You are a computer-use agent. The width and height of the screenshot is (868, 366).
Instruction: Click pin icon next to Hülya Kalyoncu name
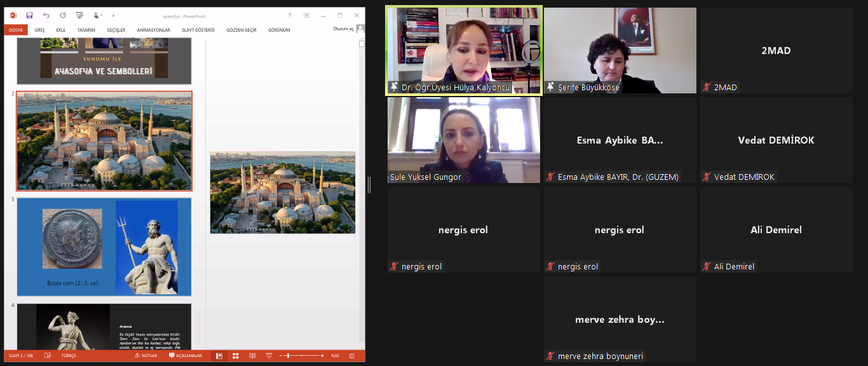394,87
